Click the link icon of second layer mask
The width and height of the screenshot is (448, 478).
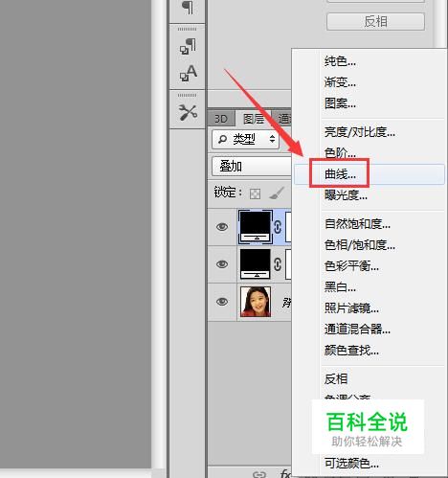click(278, 264)
